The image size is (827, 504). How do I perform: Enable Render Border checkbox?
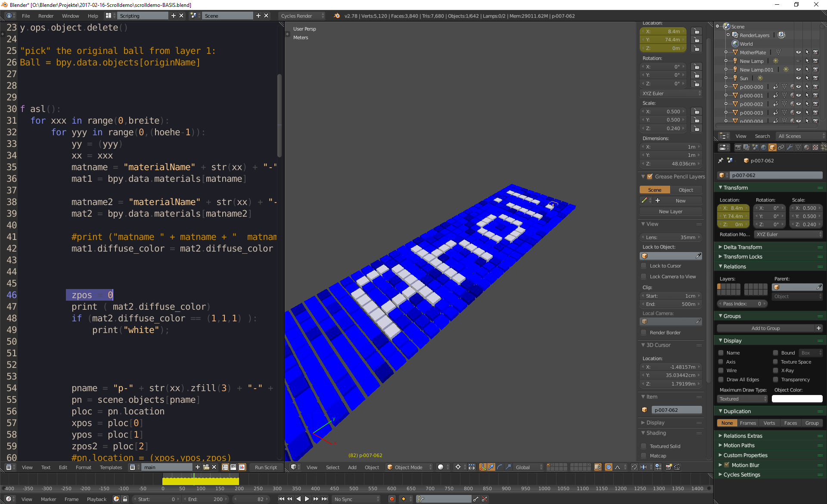pos(644,333)
